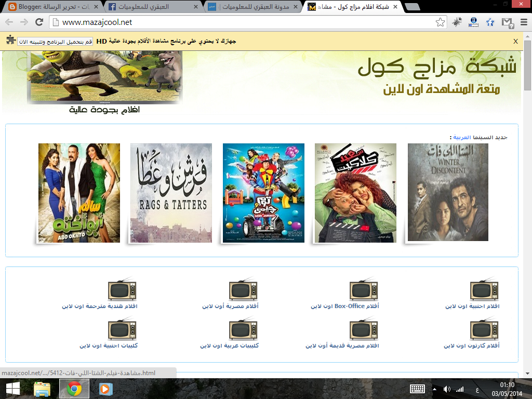Image resolution: width=532 pixels, height=399 pixels.
Task: Open the Chrome hamburger menu
Action: pos(524,22)
